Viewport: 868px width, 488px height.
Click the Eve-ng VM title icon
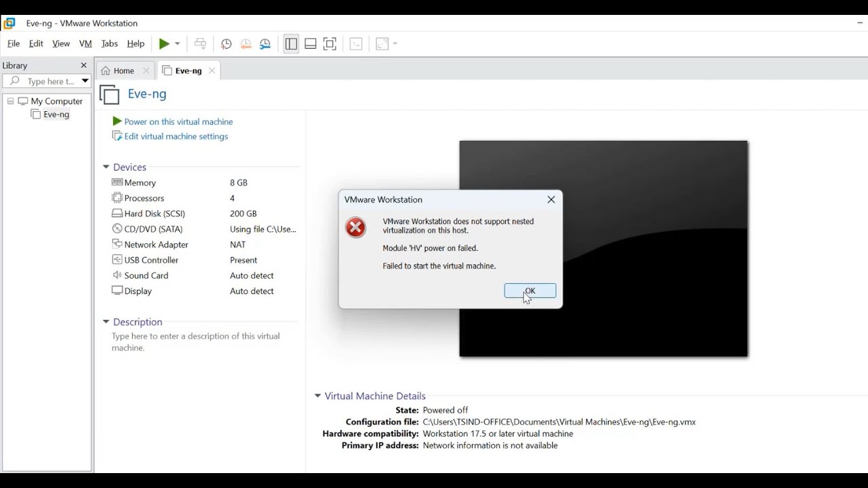click(x=110, y=94)
